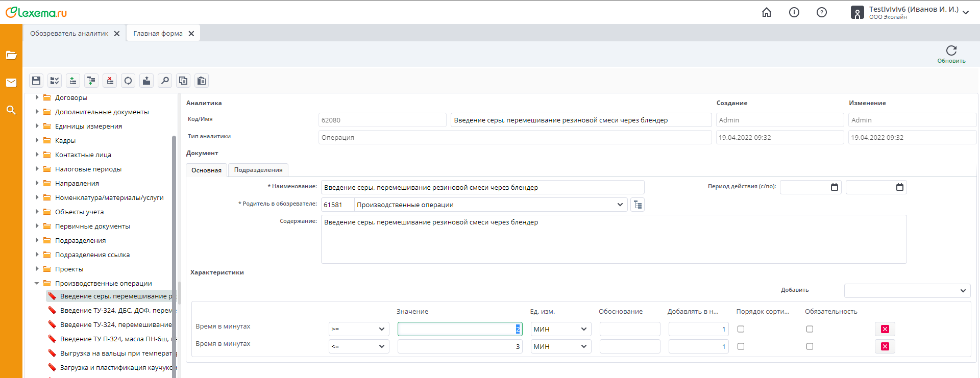The height and width of the screenshot is (378, 980).
Task: Go to the home icon in header
Action: tap(767, 12)
